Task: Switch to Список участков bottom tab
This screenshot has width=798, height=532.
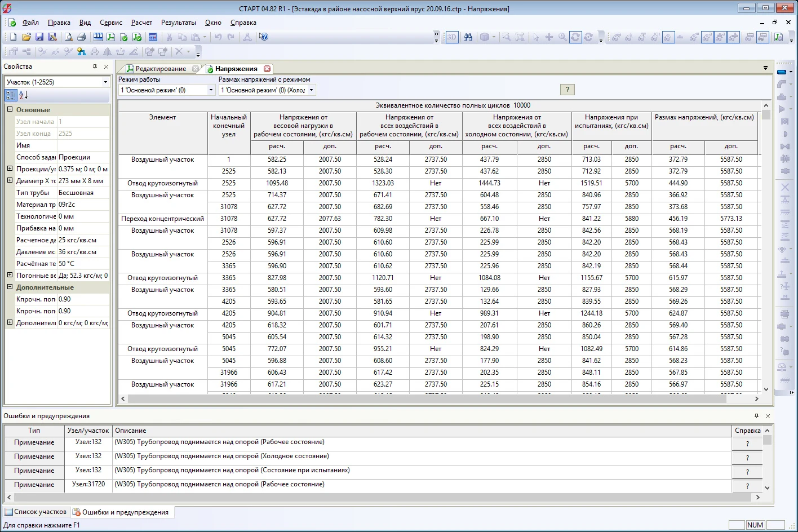Action: click(36, 512)
